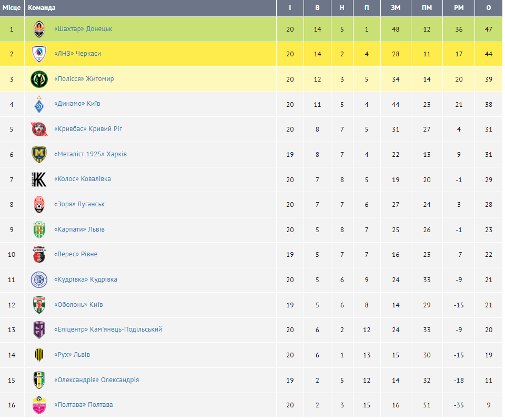The height and width of the screenshot is (420, 505).
Task: Open the «Кудрівка» Кудрівка team link
Action: tap(85, 279)
